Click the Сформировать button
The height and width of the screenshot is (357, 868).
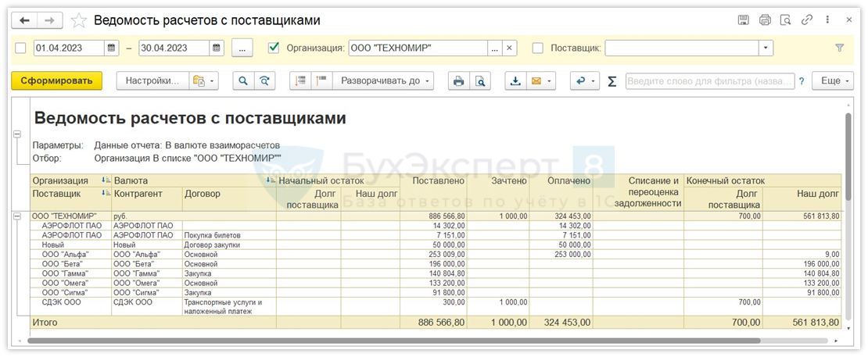[56, 80]
